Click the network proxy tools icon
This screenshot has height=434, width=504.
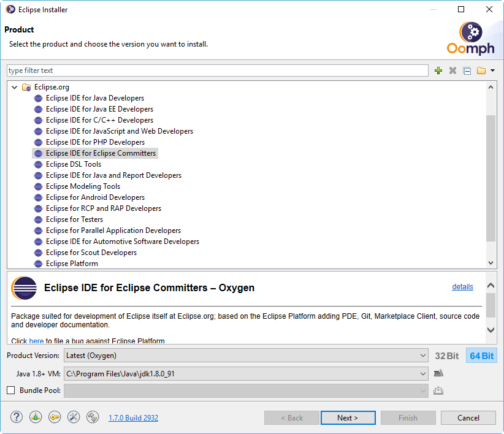point(74,417)
